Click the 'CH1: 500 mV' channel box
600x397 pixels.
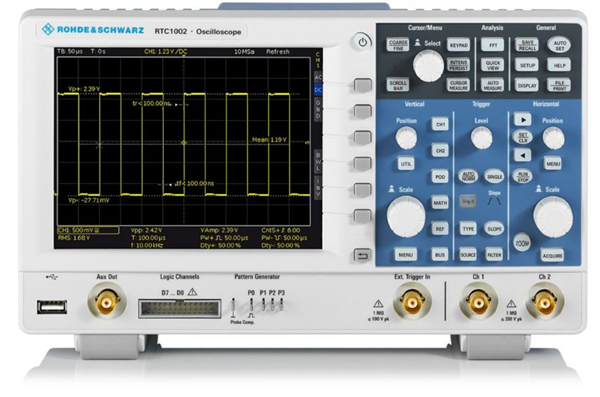(x=88, y=230)
